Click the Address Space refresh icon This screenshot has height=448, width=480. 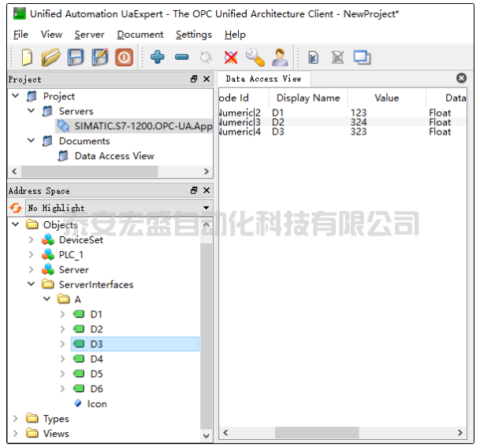coord(16,208)
